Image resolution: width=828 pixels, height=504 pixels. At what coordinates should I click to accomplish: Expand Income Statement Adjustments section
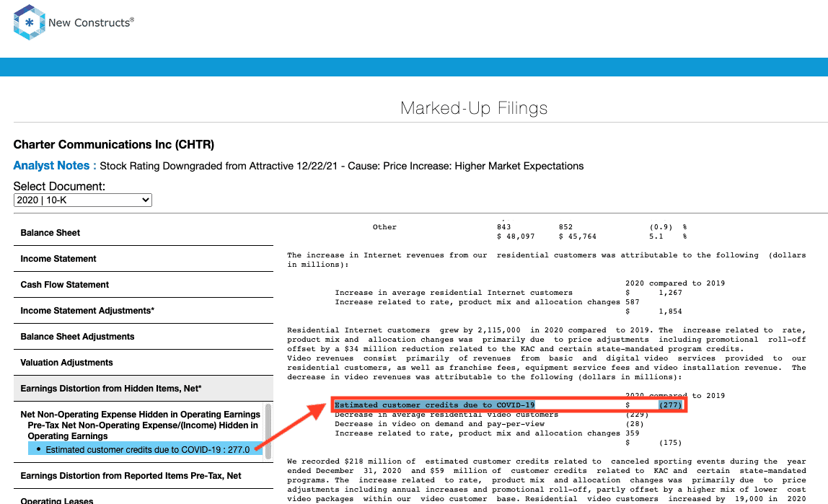(143, 310)
